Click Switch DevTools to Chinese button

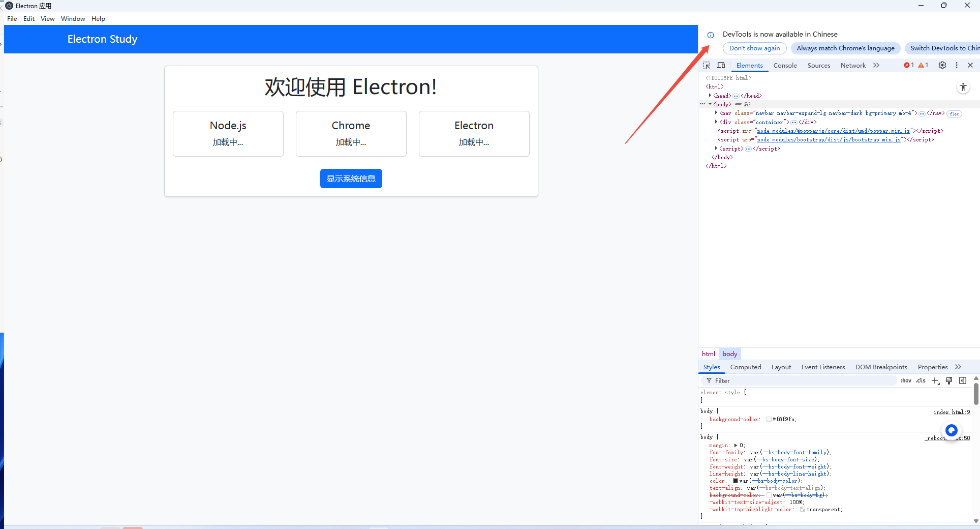tap(942, 48)
